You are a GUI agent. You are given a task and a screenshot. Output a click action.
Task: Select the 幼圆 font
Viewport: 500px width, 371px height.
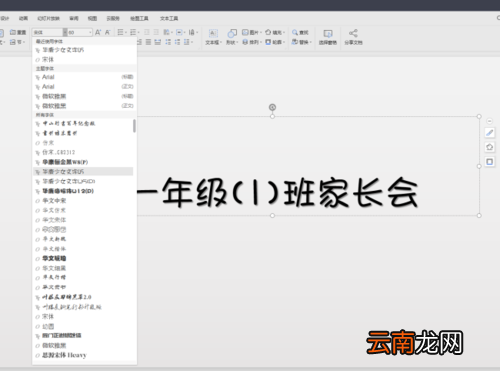[83, 326]
